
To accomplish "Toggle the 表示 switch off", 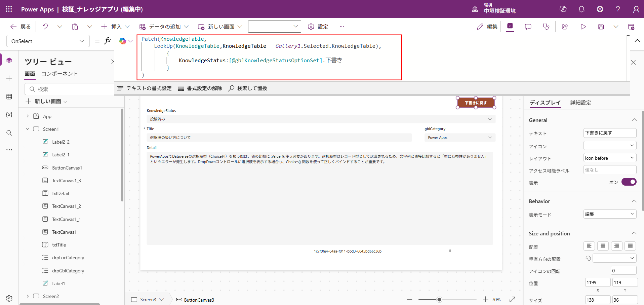I will [x=629, y=182].
